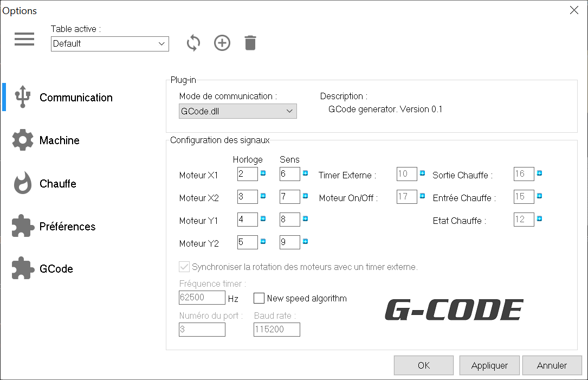
Task: Click the Moteur X2 Horloge input field
Action: coord(247,197)
